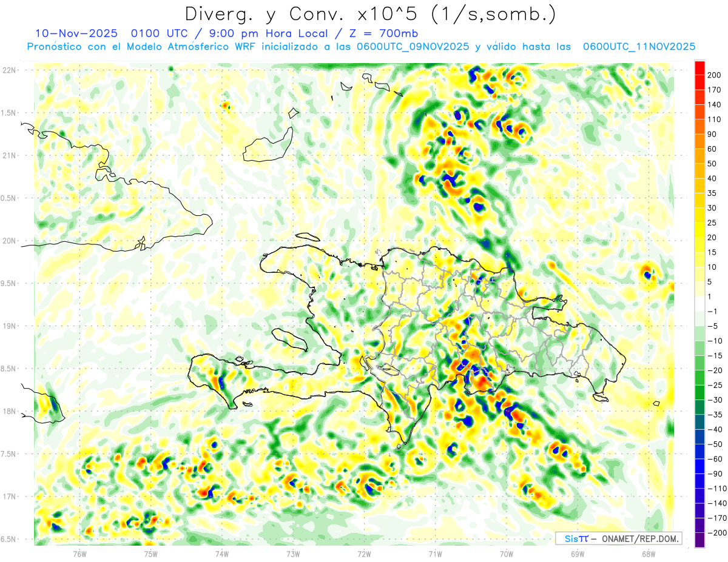Click the "19N" latitude label

pyautogui.click(x=9, y=326)
